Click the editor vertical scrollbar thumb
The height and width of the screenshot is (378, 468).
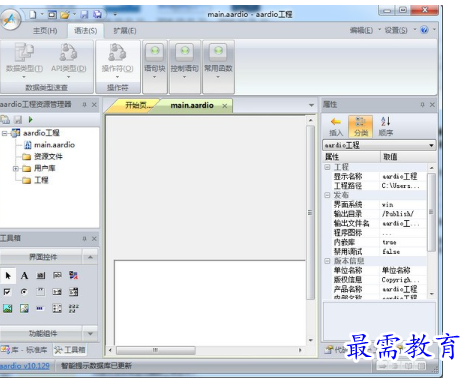310,213
